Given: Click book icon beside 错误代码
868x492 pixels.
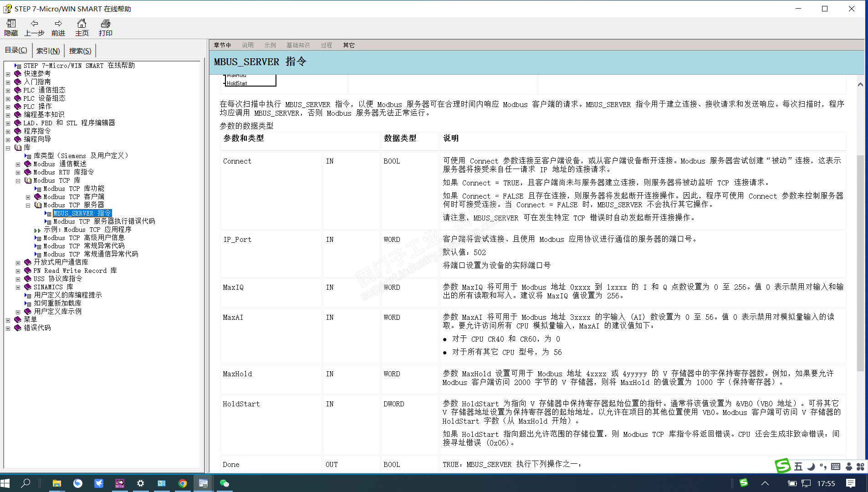Looking at the screenshot, I should point(18,328).
